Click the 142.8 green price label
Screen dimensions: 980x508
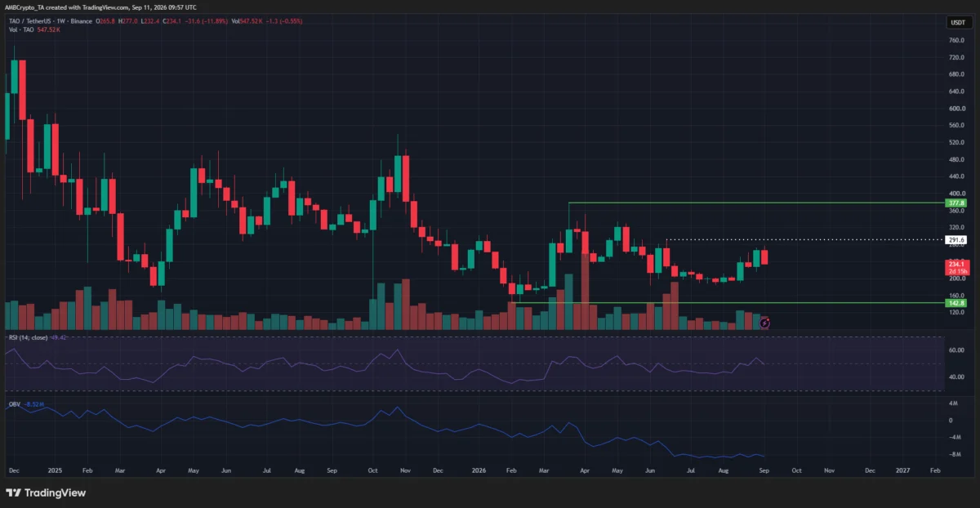point(956,303)
